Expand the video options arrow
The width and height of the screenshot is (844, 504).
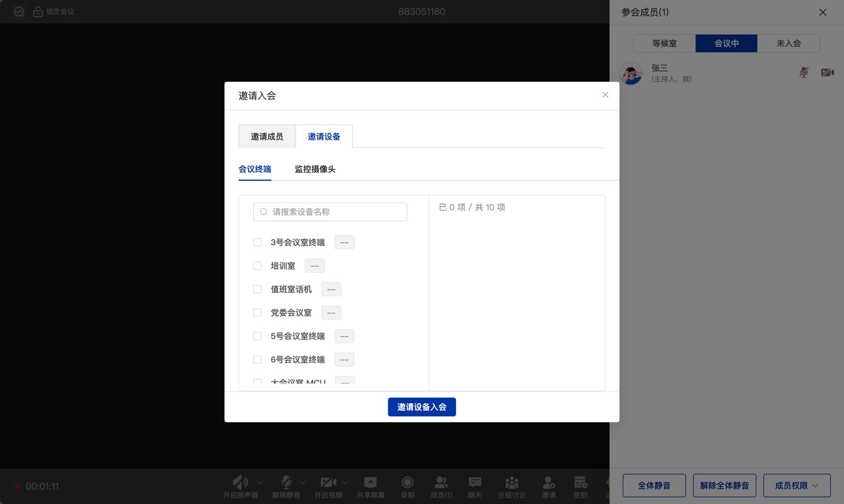click(345, 482)
